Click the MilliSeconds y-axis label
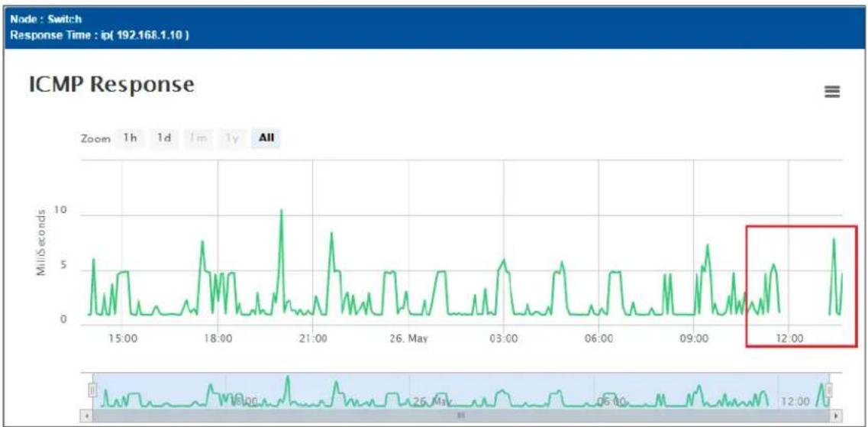Screen dimensions: 868x427 coord(41,244)
